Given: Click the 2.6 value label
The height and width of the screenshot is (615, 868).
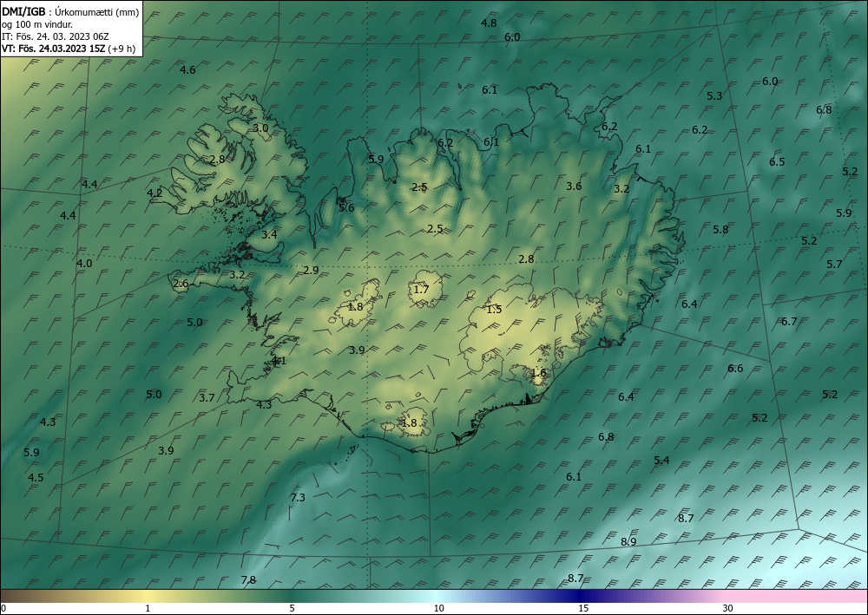Looking at the screenshot, I should click(x=181, y=284).
